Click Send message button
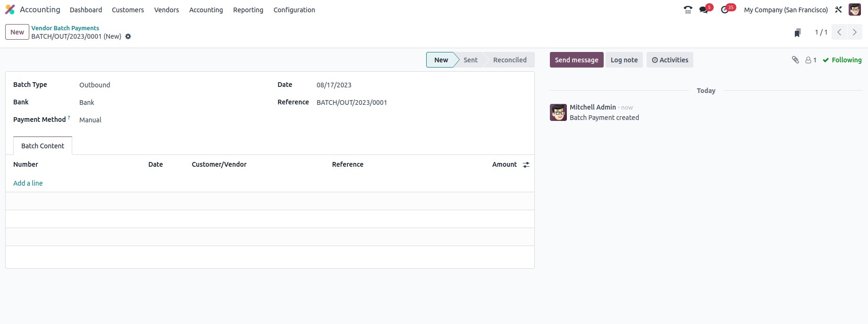868x324 pixels. [576, 60]
